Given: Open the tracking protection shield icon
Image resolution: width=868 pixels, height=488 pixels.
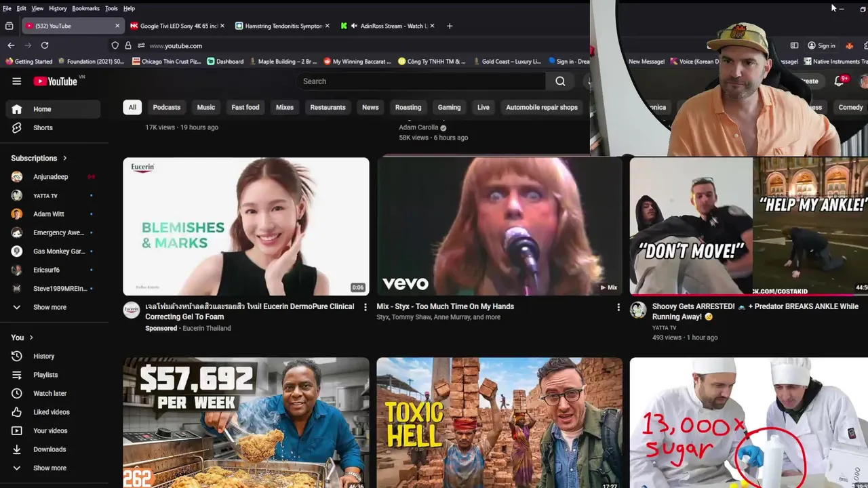Looking at the screenshot, I should [x=115, y=45].
